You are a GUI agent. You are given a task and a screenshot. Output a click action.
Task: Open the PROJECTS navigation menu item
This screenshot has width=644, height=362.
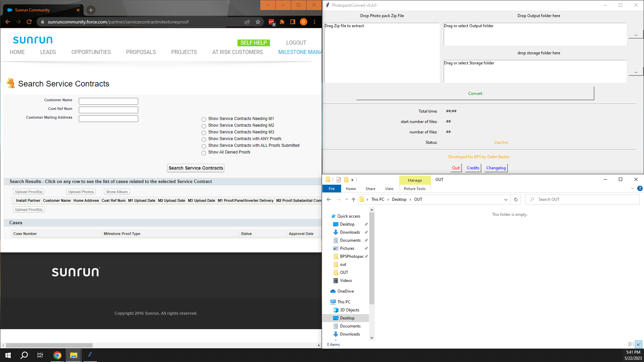[184, 52]
